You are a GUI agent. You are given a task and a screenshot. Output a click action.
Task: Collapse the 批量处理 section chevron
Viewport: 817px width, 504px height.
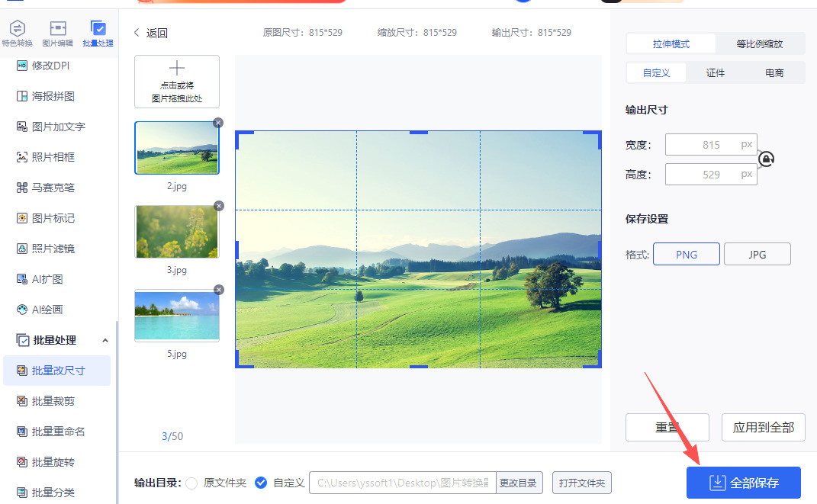tap(105, 341)
